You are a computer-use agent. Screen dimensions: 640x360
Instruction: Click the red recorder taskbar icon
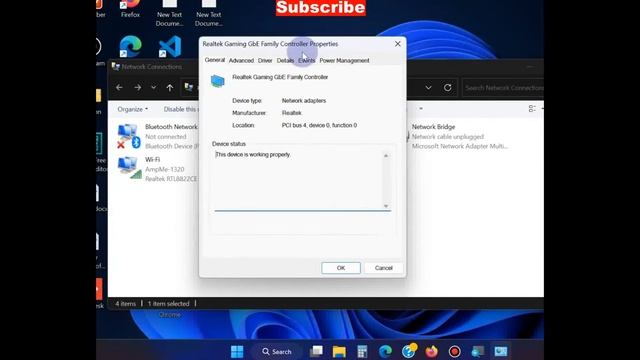point(454,351)
